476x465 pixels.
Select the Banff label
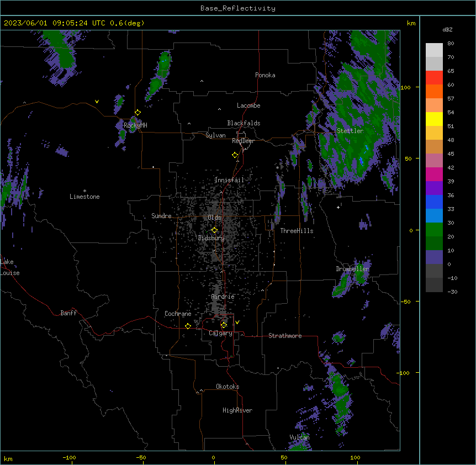coord(68,313)
